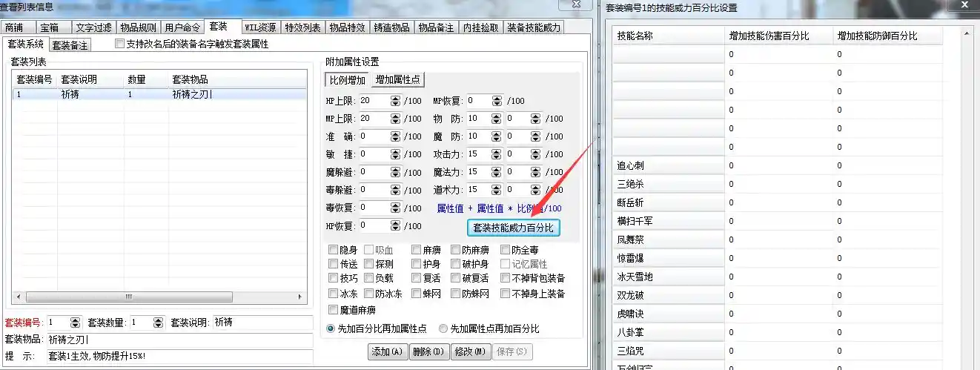Adjust the 毒躲避 spinner arrows

(395, 190)
